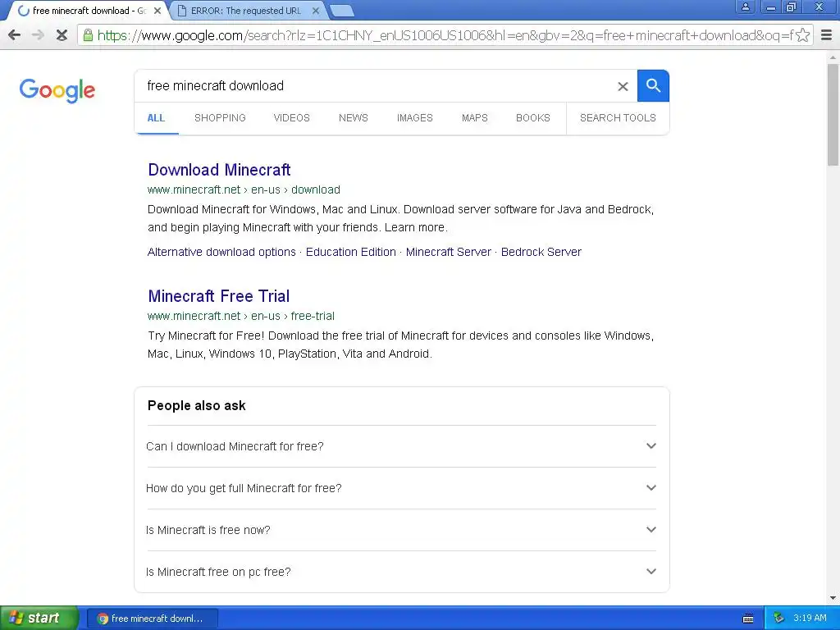This screenshot has width=840, height=630.
Task: Click the scrollbar down arrow
Action: 833,598
